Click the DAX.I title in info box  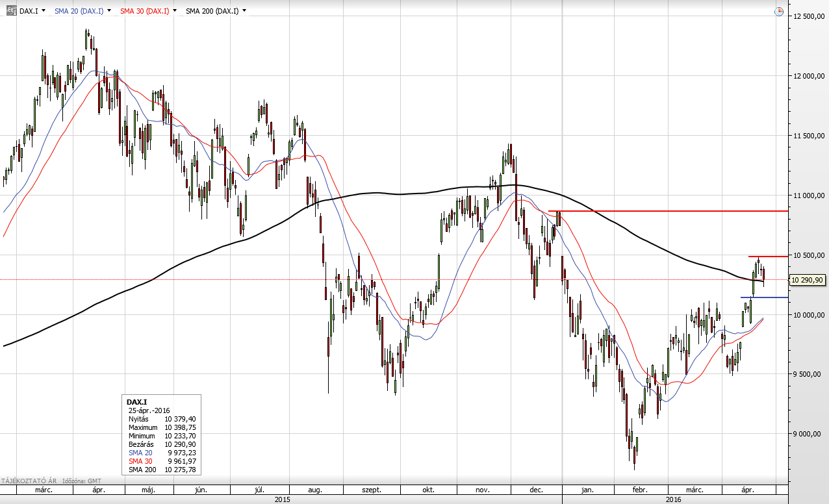click(x=137, y=403)
